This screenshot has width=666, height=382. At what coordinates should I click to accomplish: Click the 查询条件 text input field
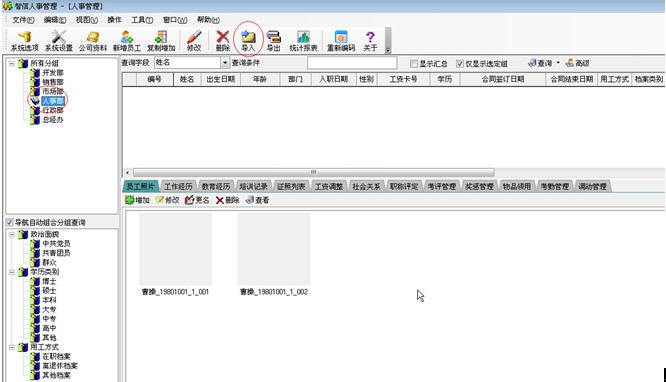352,63
